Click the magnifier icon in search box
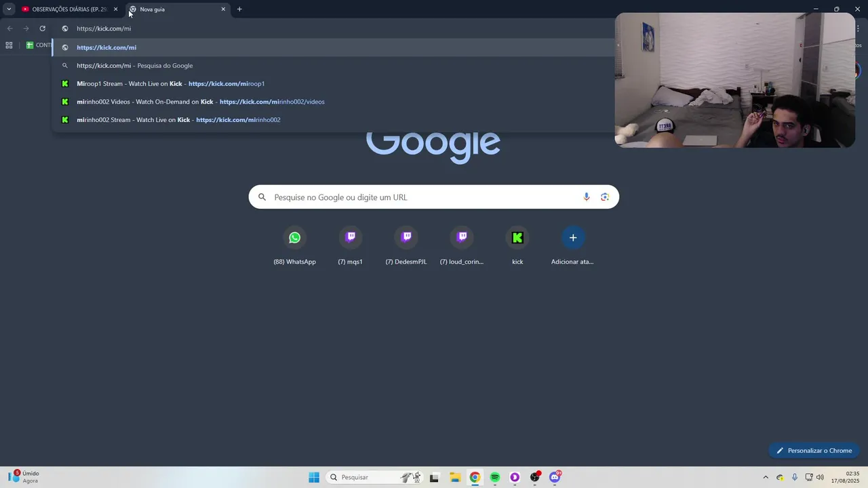The height and width of the screenshot is (488, 868). tap(262, 197)
